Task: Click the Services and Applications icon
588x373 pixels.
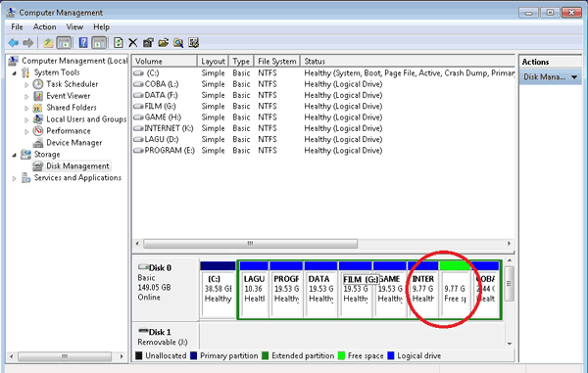Action: click(25, 178)
